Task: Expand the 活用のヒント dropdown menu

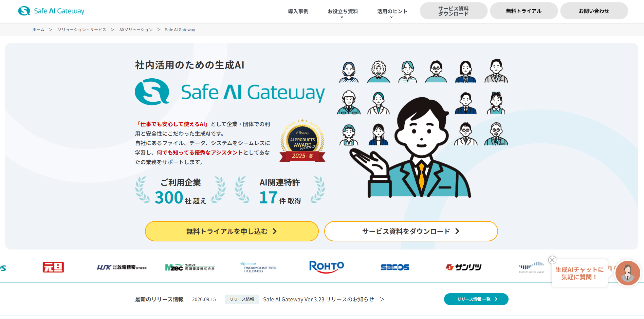Action: [392, 12]
